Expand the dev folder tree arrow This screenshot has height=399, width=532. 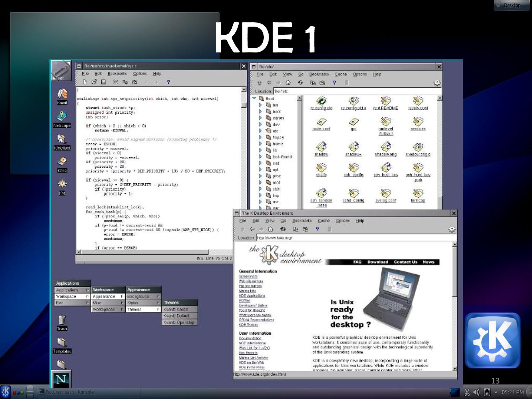(260, 124)
